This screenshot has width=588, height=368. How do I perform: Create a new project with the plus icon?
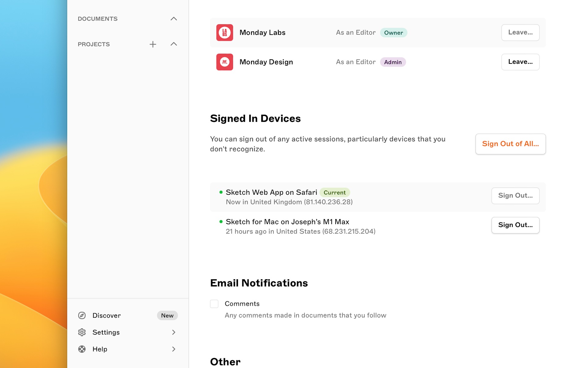[x=153, y=44]
